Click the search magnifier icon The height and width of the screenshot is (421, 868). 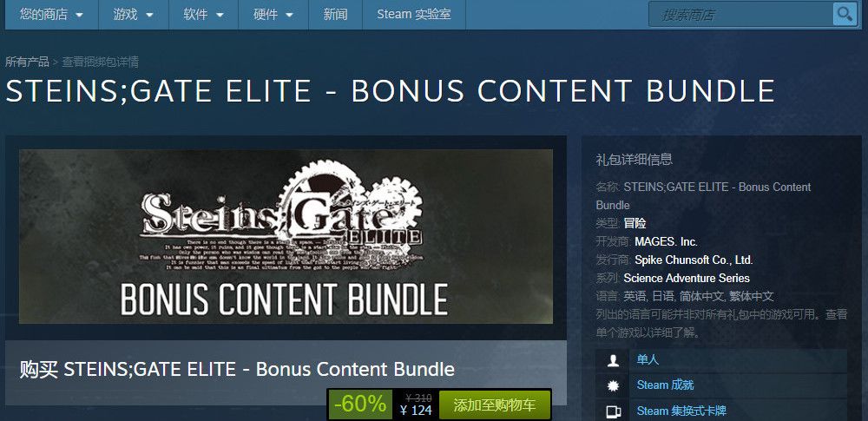(845, 14)
